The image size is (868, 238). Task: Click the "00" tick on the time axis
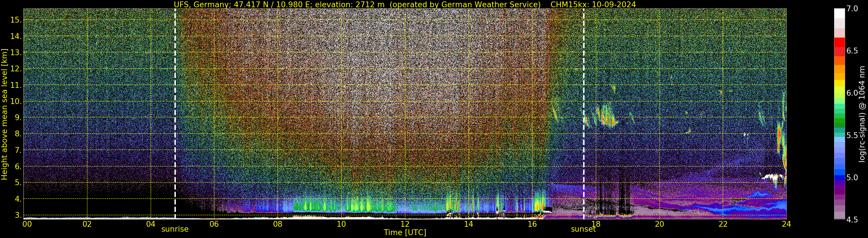click(27, 224)
